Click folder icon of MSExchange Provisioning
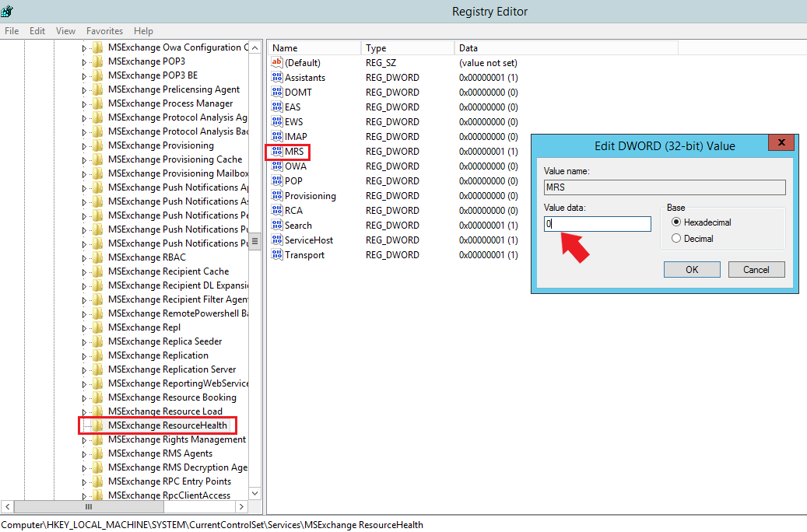 coord(97,145)
